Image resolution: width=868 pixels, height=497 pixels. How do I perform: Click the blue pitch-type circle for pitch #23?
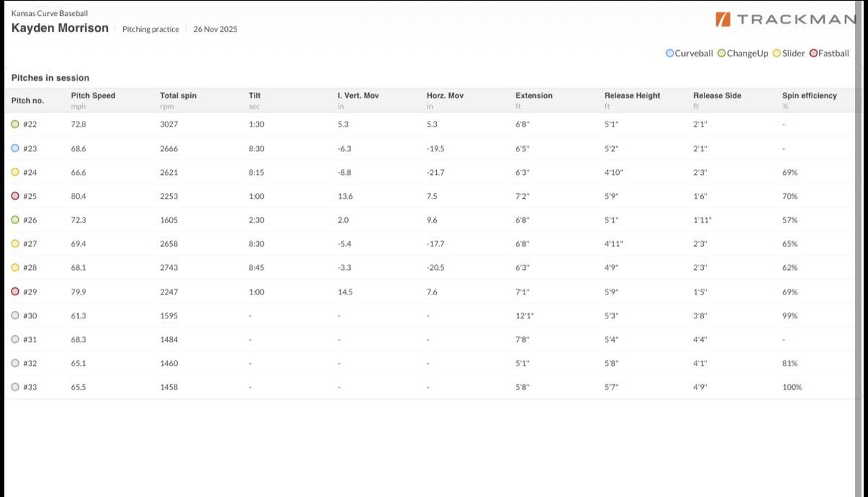click(16, 148)
